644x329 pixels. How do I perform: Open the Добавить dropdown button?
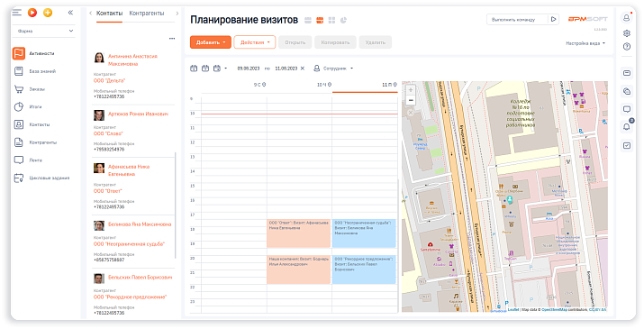click(x=211, y=42)
